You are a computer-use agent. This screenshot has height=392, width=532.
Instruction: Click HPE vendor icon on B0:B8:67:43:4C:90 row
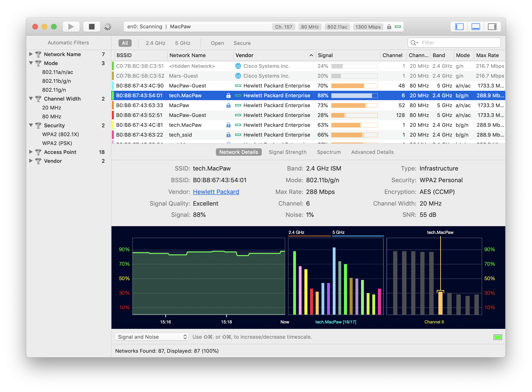(x=238, y=86)
